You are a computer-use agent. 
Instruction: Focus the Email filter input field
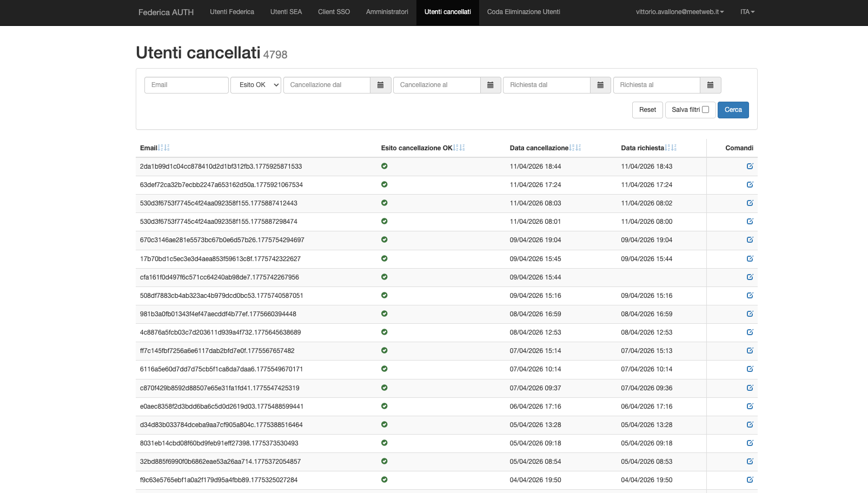coord(186,85)
